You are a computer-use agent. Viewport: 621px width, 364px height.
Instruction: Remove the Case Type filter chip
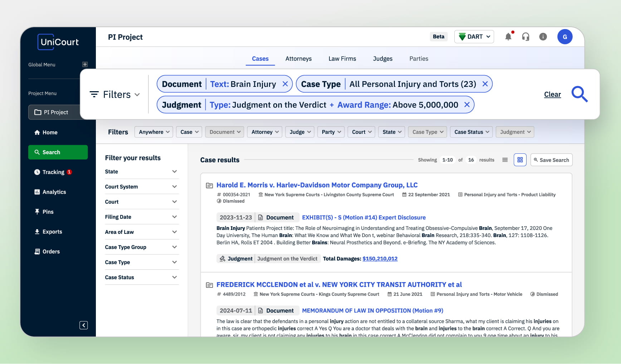tap(485, 84)
